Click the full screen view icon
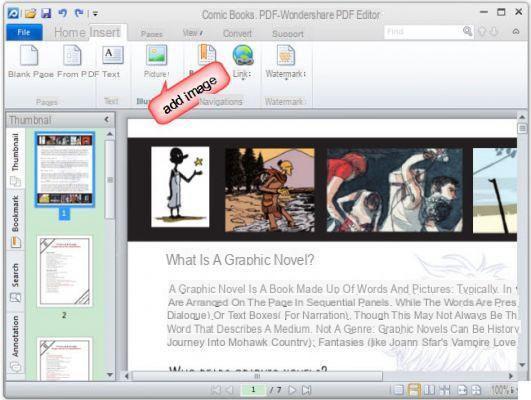This screenshot has height=400, width=531. (445, 390)
